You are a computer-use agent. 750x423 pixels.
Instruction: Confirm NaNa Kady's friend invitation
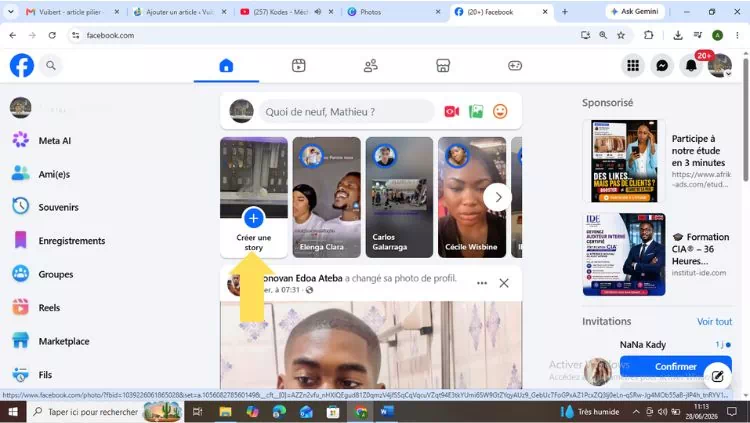[675, 367]
